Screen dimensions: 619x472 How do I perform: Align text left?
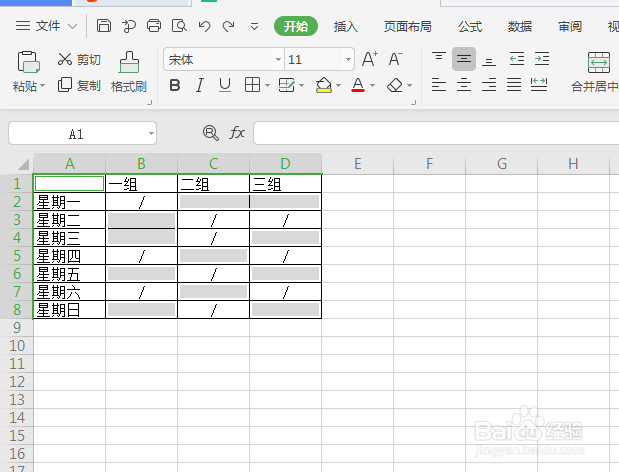[x=439, y=84]
